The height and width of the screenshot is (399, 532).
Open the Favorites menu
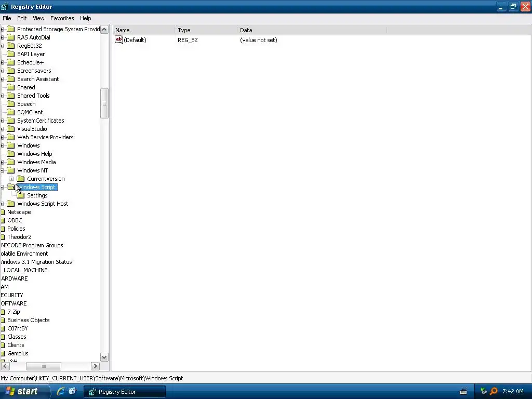tap(62, 18)
